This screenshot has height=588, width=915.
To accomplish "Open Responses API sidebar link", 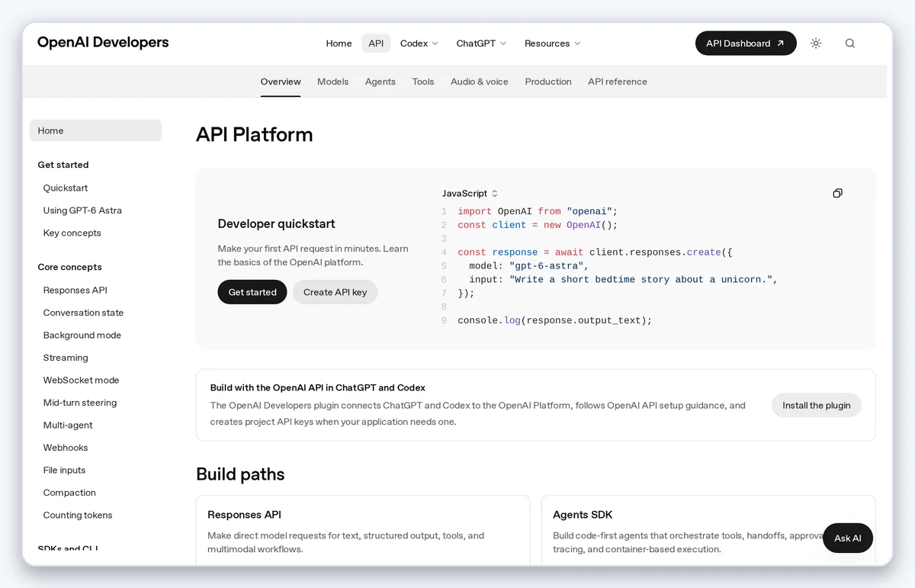I will [x=75, y=290].
